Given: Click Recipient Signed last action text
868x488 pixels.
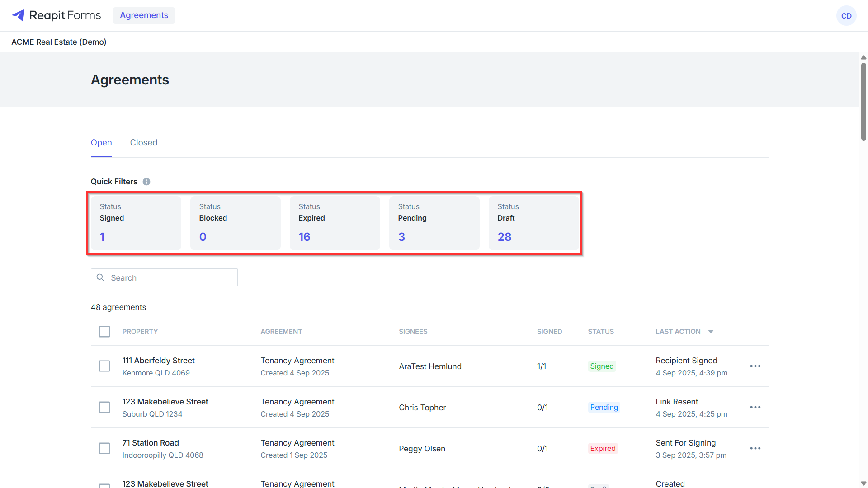Looking at the screenshot, I should [x=686, y=361].
